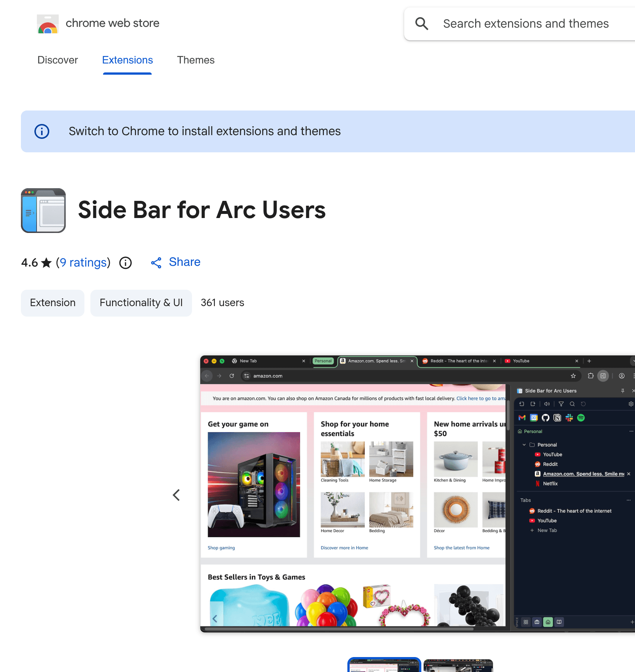Click the Chrome Web Store logo
635x672 pixels.
click(48, 24)
